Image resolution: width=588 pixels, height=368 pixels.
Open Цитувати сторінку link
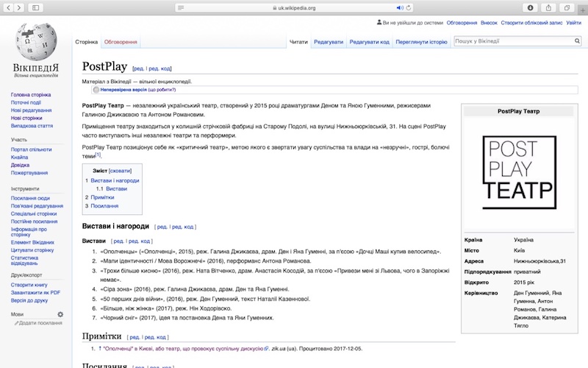click(32, 250)
